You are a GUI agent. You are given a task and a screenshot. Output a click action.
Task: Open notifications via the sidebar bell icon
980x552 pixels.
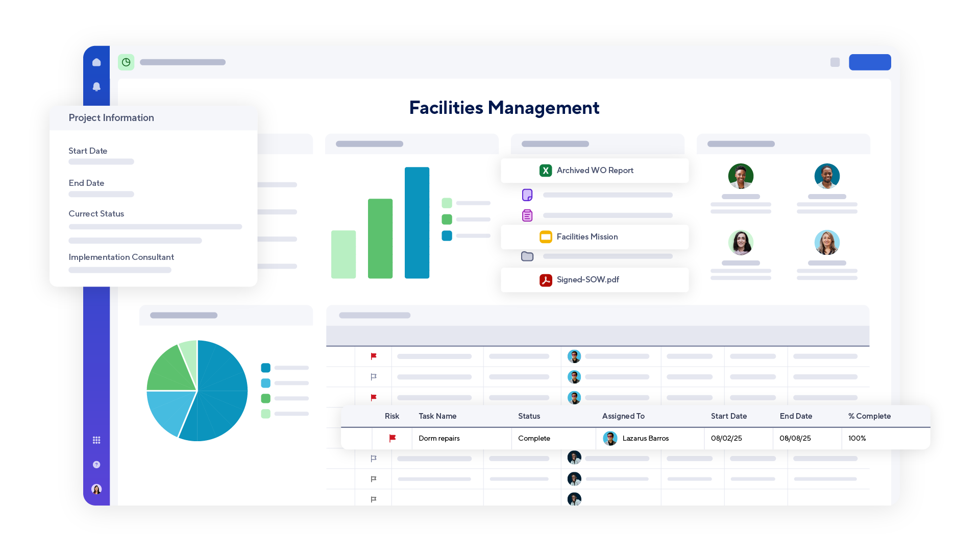[96, 86]
